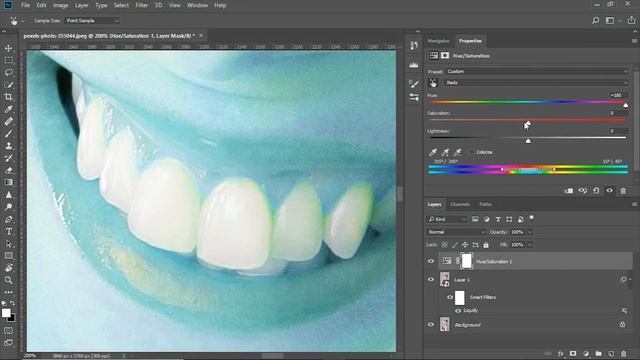
Task: Toggle lock all for layer
Action: point(486,245)
